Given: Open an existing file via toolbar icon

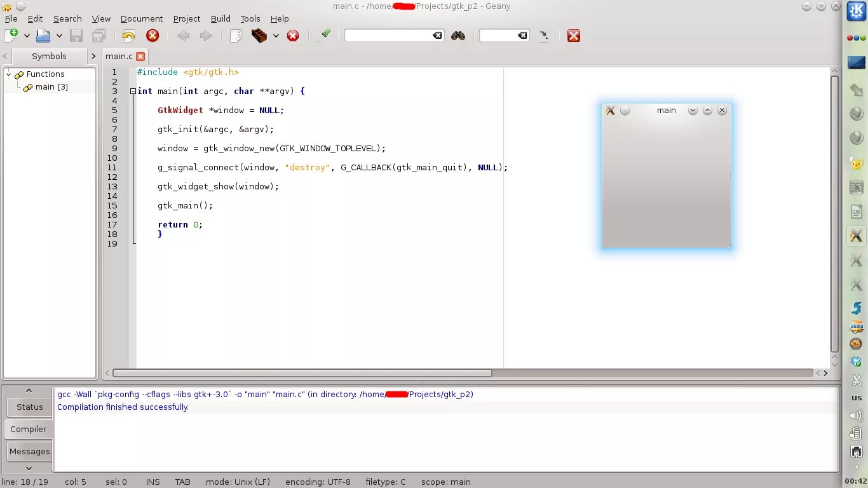Looking at the screenshot, I should tap(43, 36).
